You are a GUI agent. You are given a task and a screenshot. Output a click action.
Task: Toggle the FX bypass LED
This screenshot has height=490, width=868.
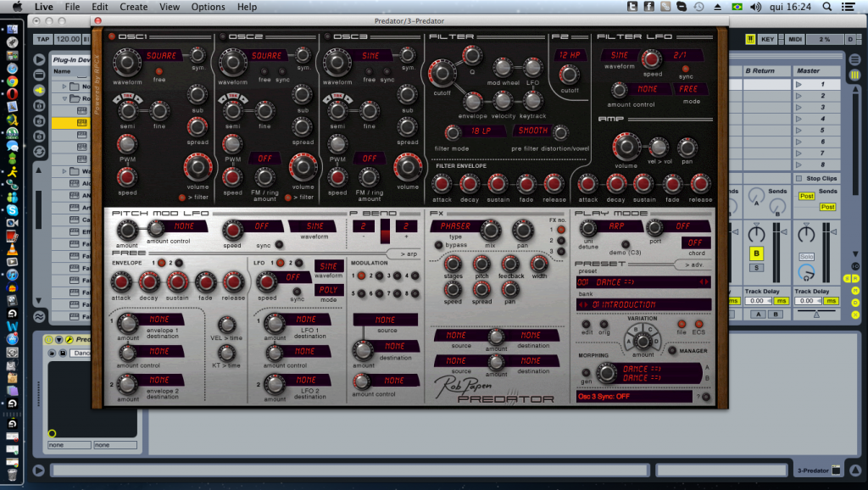[x=438, y=245]
